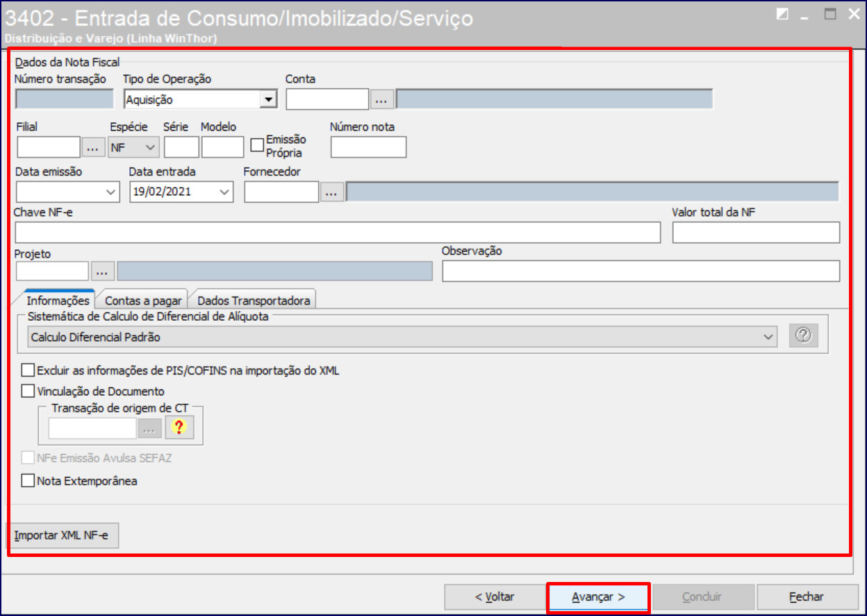Click the Fechar button
The image size is (867, 616).
click(807, 597)
